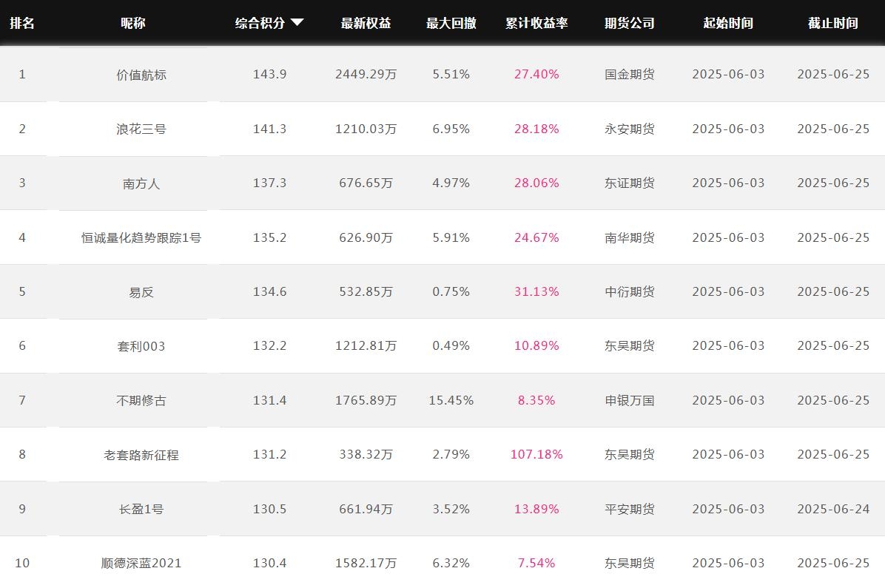This screenshot has height=588, width=885.
Task: Click return rate 28.18%
Action: 536,129
